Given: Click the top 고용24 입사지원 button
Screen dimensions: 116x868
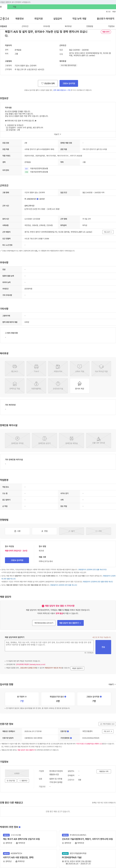Looking at the screenshot, I should [x=69, y=83].
